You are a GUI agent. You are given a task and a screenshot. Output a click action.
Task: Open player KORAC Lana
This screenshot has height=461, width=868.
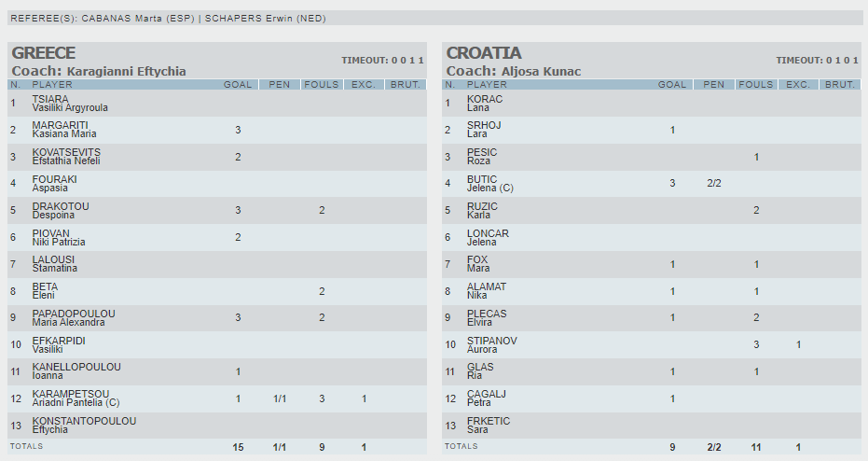point(484,103)
